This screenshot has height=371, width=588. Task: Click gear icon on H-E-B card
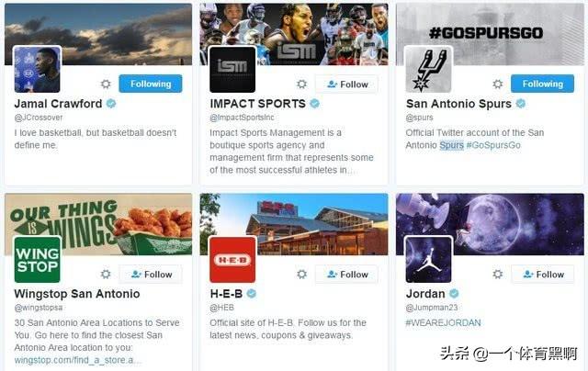[301, 274]
